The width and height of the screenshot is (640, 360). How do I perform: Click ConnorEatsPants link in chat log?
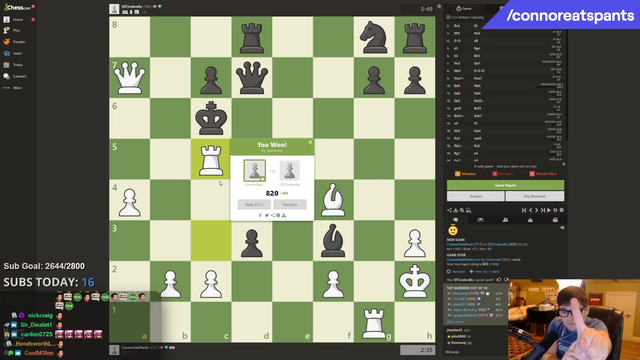pos(460,244)
